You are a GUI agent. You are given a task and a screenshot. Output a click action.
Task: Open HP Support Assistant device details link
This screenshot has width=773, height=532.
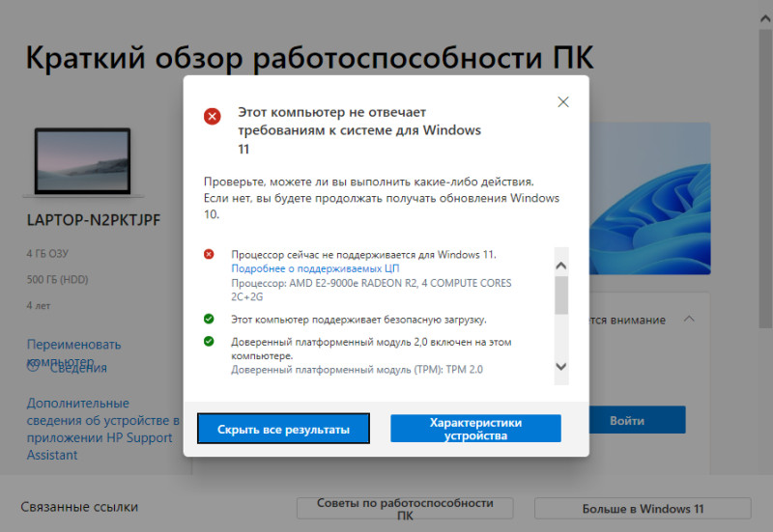click(x=102, y=429)
